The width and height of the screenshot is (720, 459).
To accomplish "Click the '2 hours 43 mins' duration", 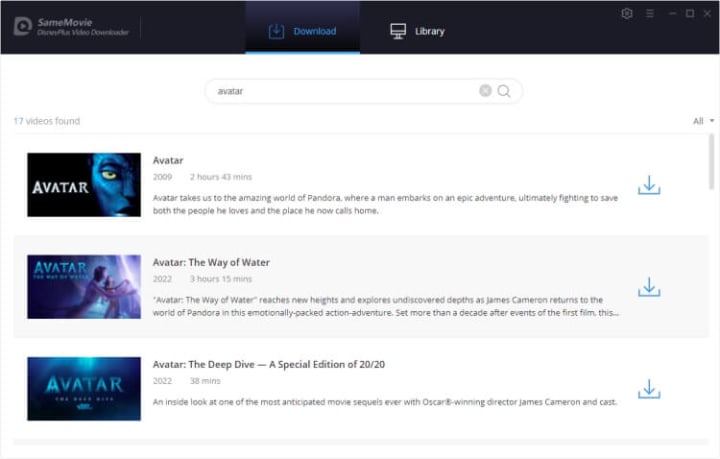I will click(221, 177).
